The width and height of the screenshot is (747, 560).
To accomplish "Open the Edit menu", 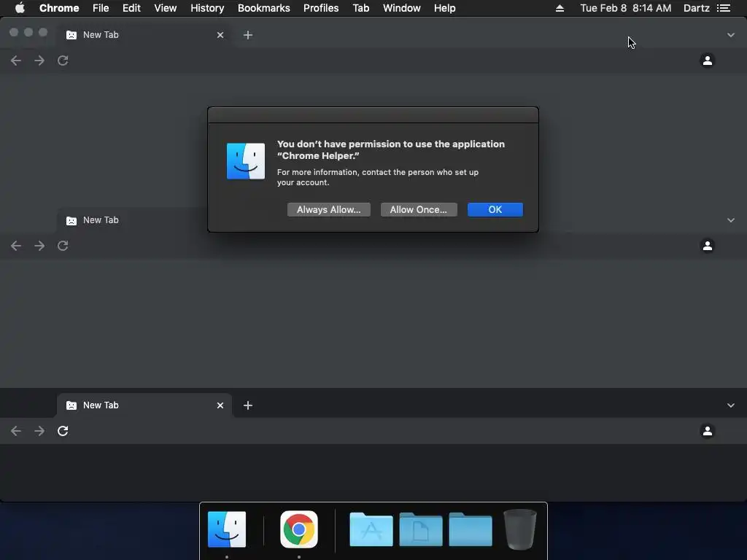I will pos(131,8).
